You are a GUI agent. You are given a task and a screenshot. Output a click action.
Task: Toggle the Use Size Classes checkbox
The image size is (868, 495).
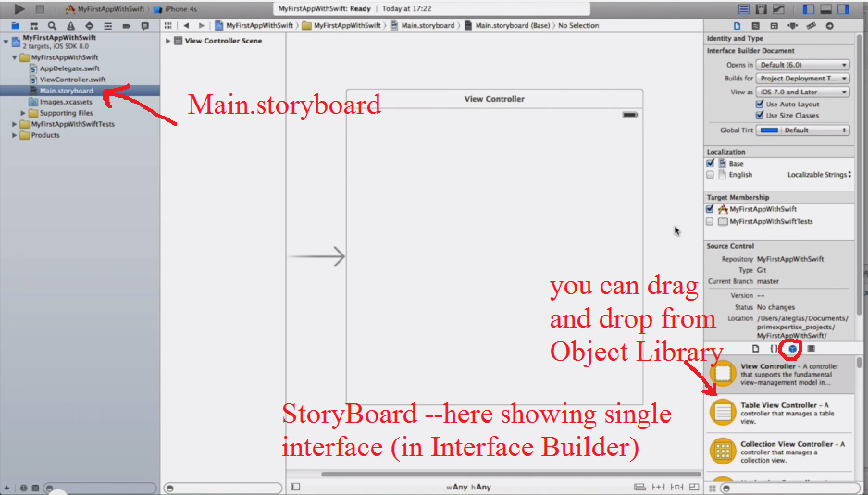coord(760,116)
